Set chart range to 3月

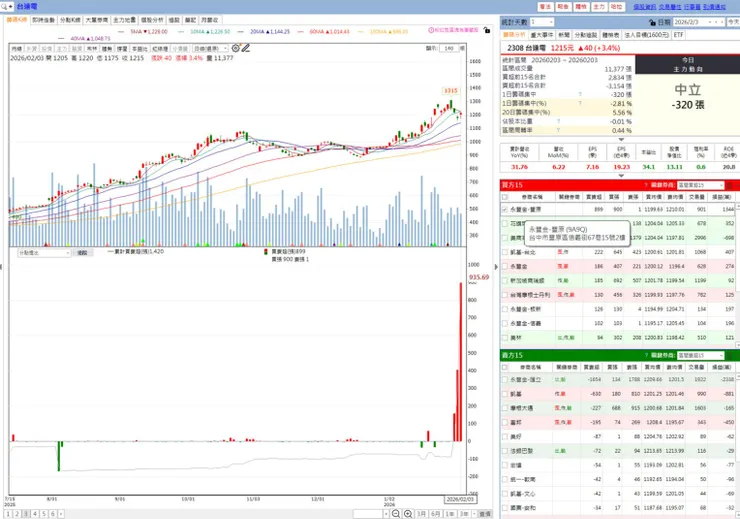[421, 514]
